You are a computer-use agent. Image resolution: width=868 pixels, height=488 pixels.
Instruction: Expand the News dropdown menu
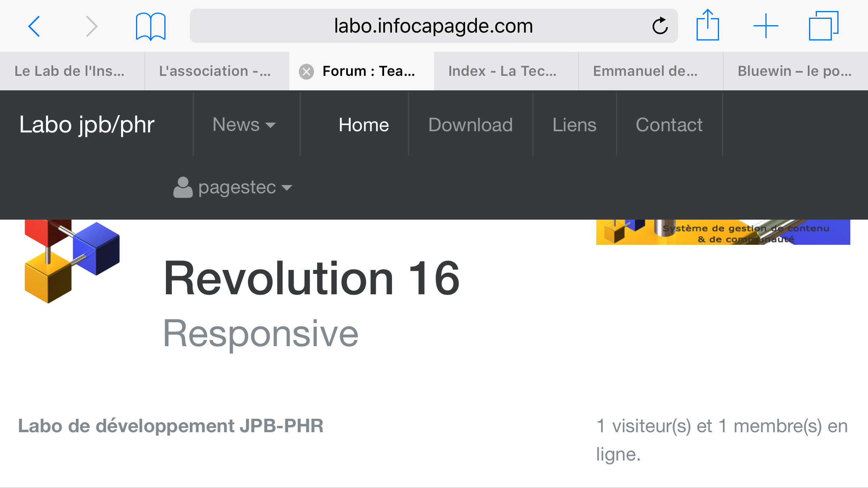pyautogui.click(x=244, y=125)
